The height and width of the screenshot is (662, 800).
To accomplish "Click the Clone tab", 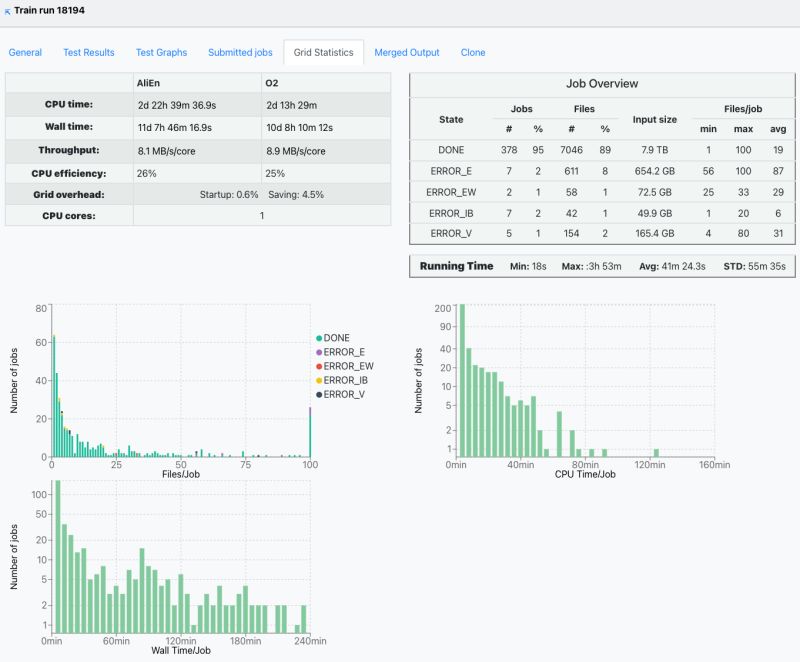I will 473,53.
